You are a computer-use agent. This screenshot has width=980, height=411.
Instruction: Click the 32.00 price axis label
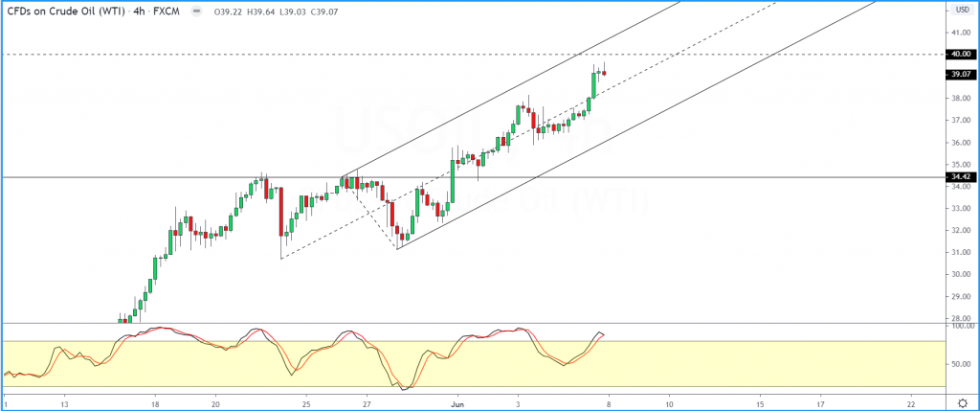point(961,230)
